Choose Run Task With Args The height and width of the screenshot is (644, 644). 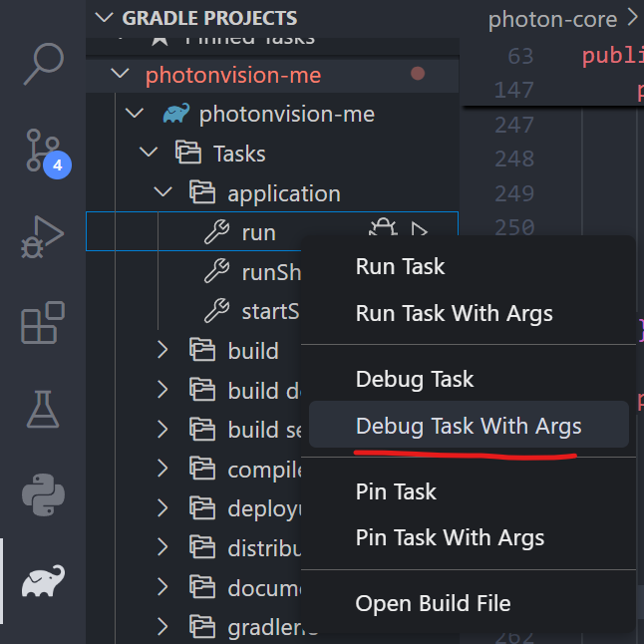(x=469, y=313)
